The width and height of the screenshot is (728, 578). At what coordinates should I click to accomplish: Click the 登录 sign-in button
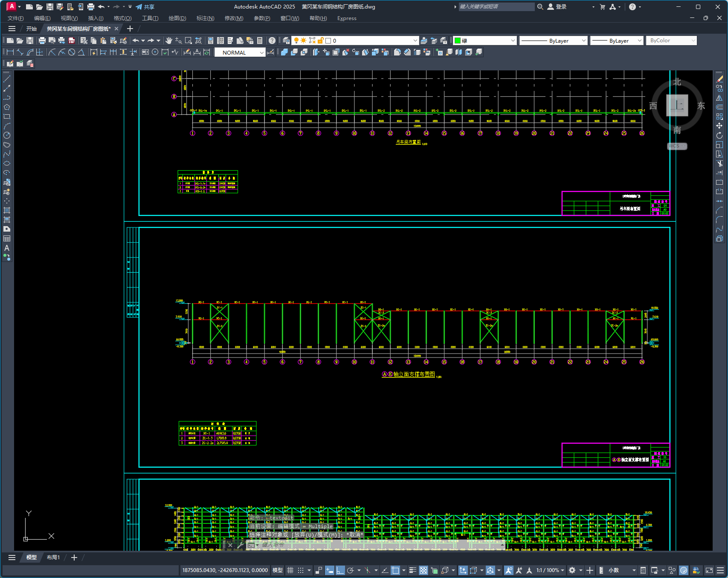[557, 7]
